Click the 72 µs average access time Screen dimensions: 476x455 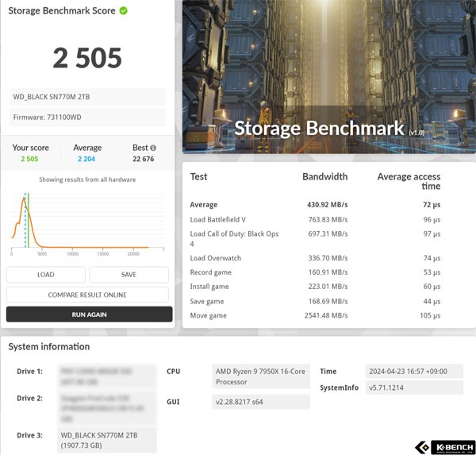pos(432,205)
